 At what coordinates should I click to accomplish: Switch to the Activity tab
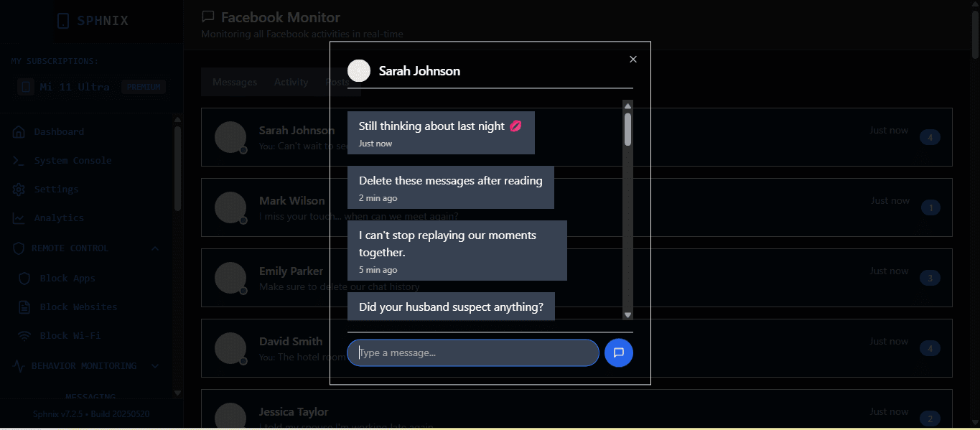click(291, 83)
